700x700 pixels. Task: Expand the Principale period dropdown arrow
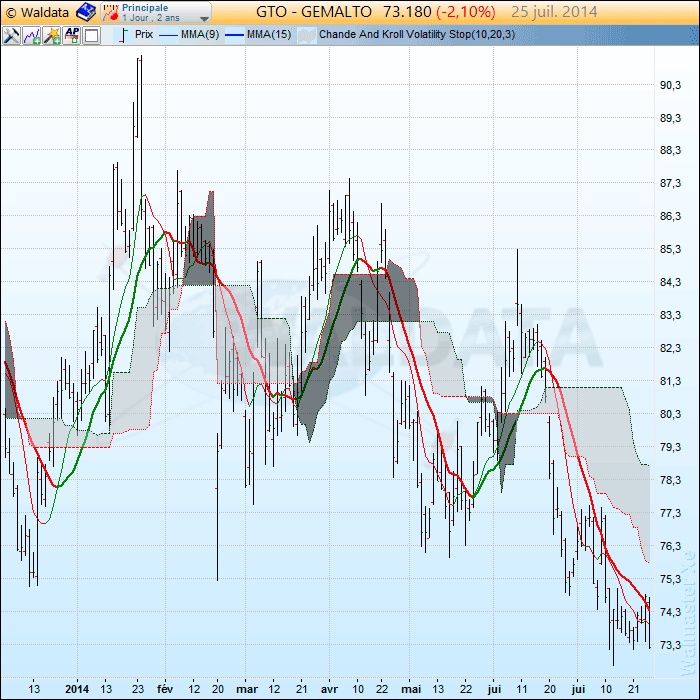click(x=204, y=19)
